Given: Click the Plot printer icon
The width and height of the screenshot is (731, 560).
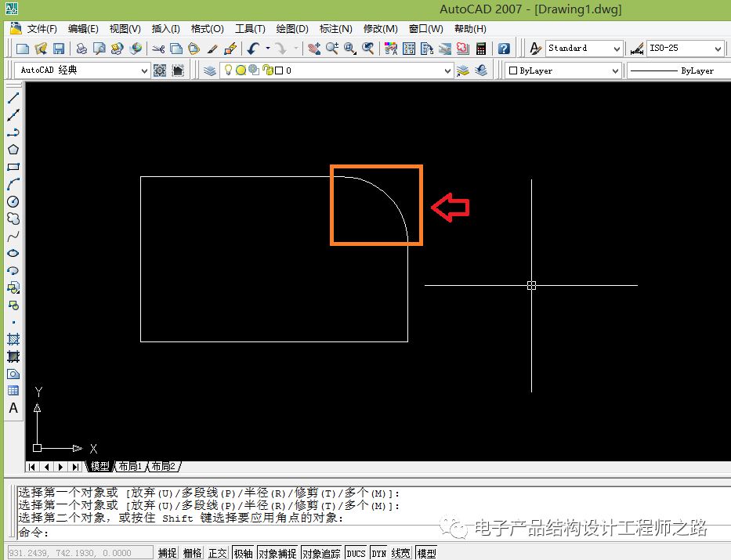Looking at the screenshot, I should pyautogui.click(x=81, y=49).
